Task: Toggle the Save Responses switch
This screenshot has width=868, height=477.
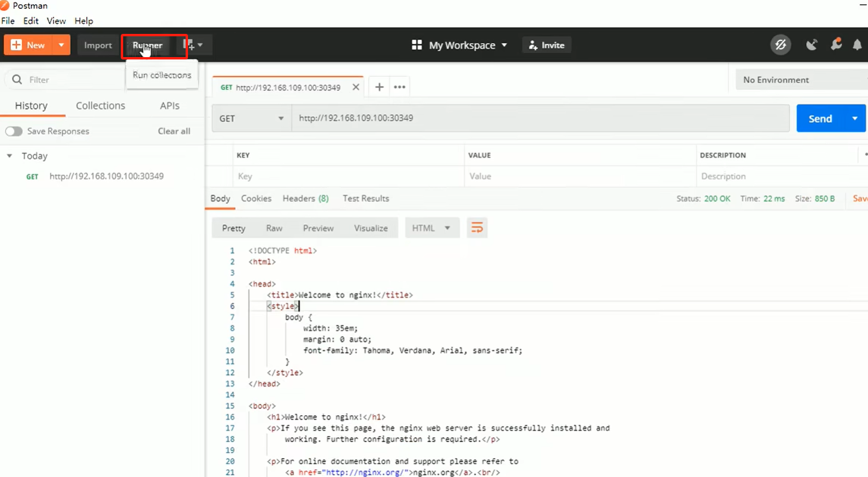Action: tap(14, 131)
